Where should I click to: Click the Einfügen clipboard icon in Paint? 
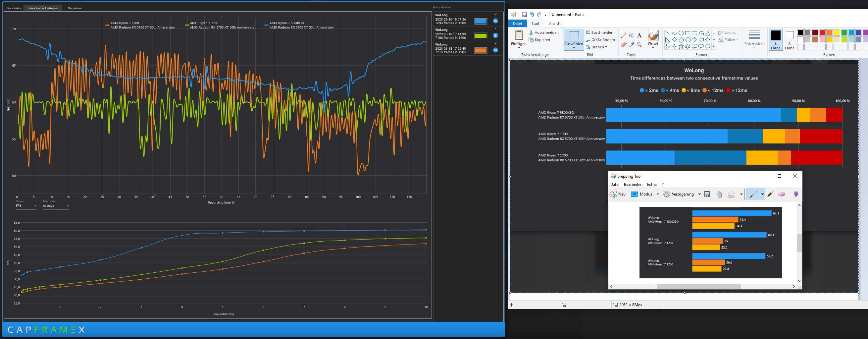519,35
